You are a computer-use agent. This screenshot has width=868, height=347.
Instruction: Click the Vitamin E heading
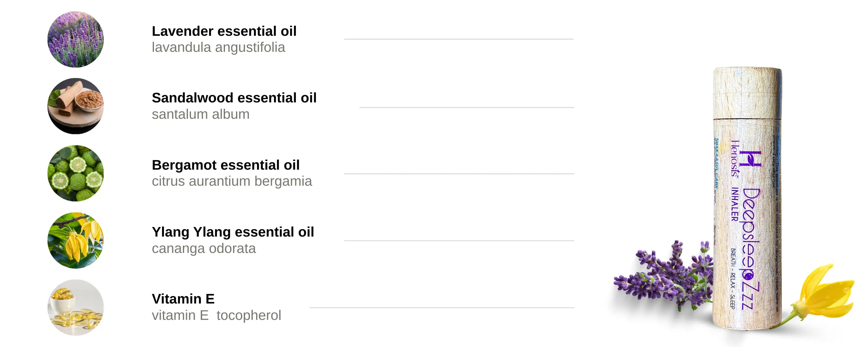click(x=183, y=299)
